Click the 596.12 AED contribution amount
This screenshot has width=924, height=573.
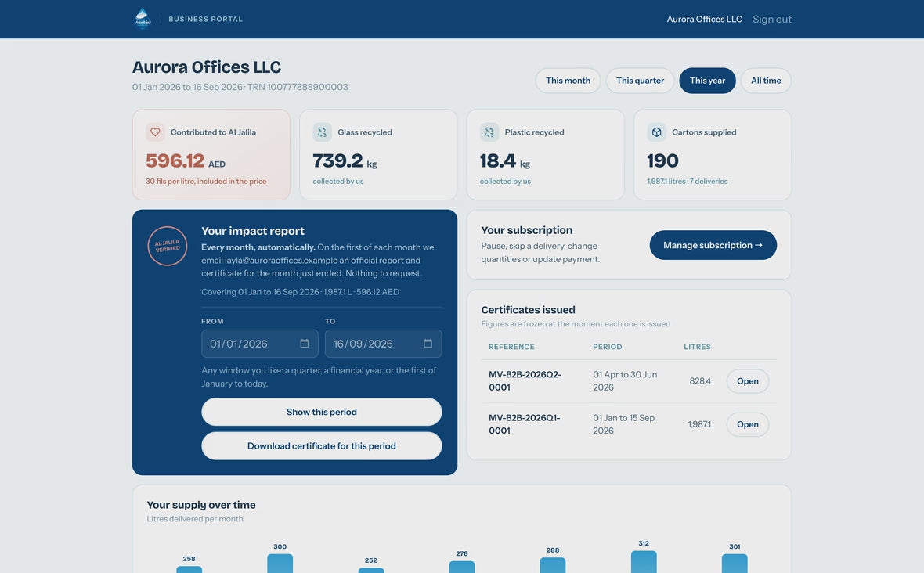coord(186,160)
